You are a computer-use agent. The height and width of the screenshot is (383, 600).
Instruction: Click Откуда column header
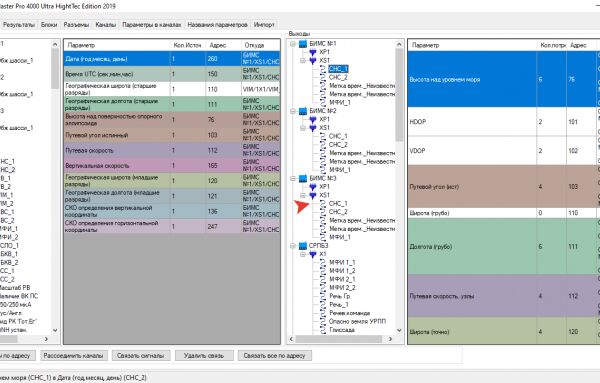pos(261,45)
